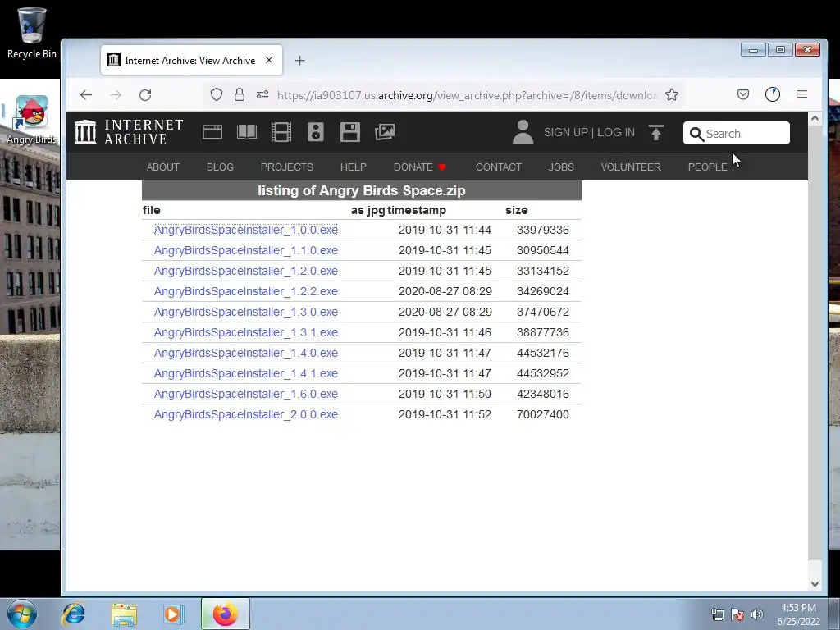Click the page scrollbar up arrow
Screen dimensions: 840x630
coord(815,118)
